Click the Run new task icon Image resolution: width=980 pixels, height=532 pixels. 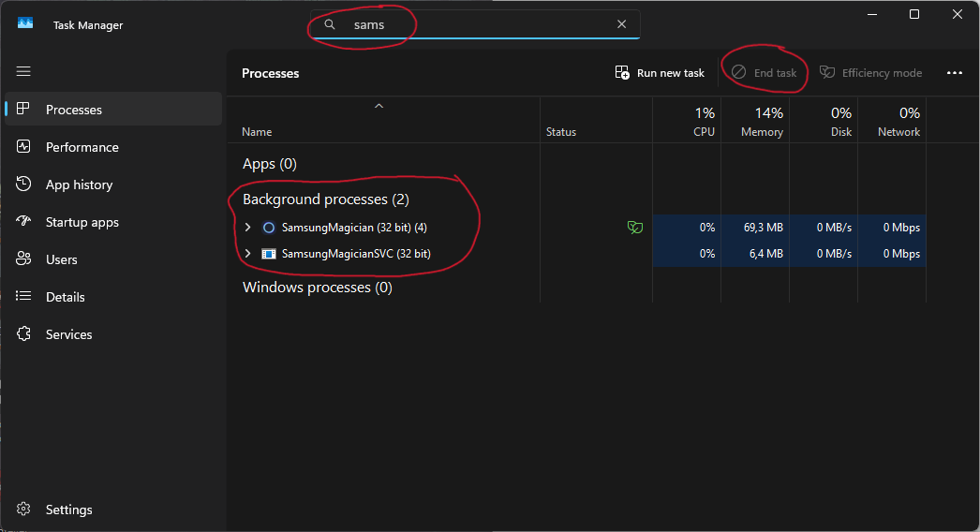pyautogui.click(x=622, y=72)
